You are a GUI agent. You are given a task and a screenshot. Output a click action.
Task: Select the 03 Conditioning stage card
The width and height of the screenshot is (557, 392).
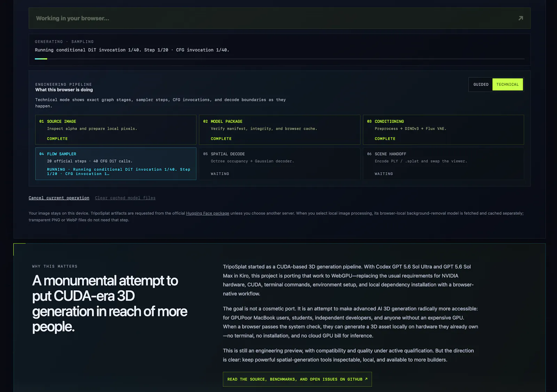(x=444, y=130)
